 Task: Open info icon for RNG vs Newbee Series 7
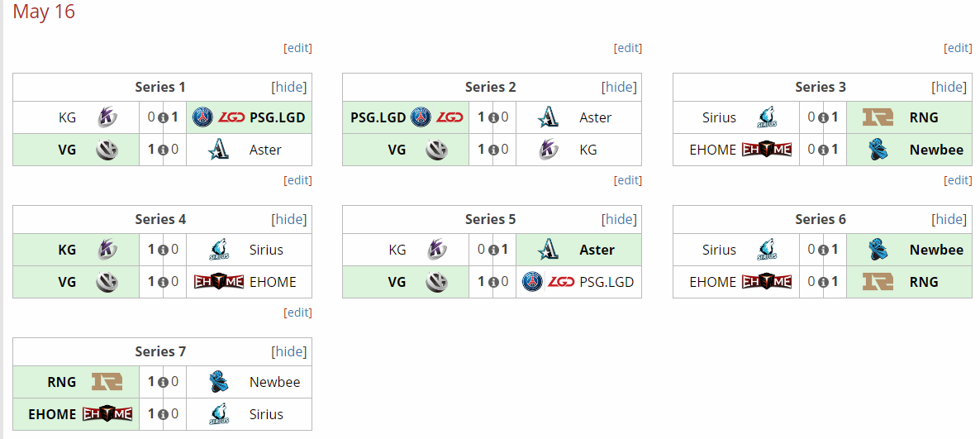(163, 381)
